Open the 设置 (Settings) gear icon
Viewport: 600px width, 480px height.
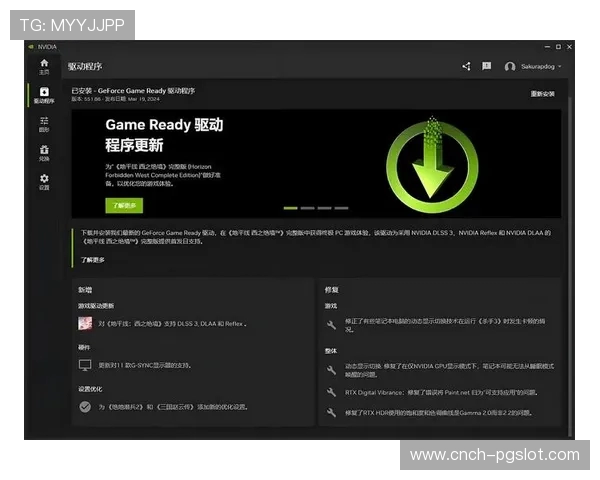44,181
